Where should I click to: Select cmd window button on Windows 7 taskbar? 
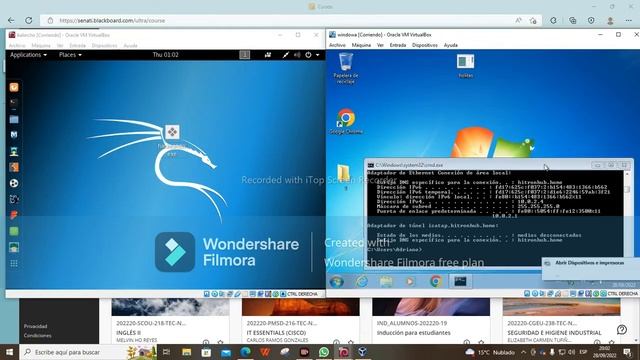tap(460, 282)
